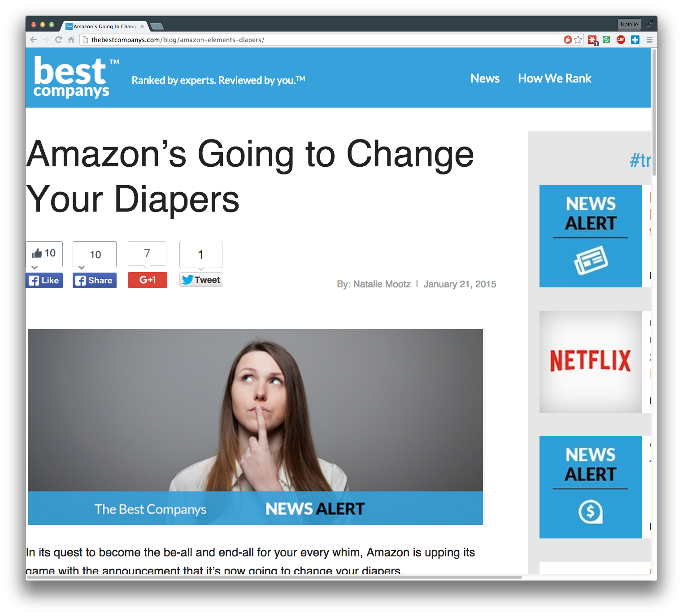Image resolution: width=683 pixels, height=616 pixels.
Task: Tweet this article
Action: coord(201,280)
